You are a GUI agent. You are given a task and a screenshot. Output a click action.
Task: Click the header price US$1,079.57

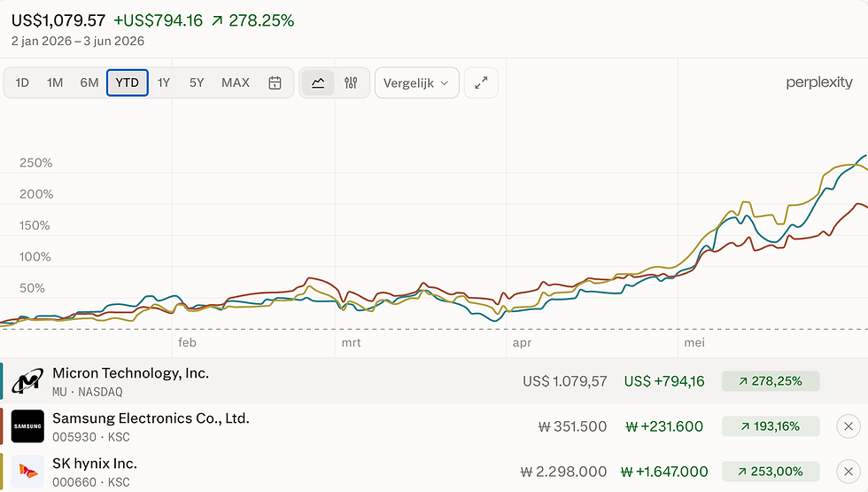coord(58,20)
